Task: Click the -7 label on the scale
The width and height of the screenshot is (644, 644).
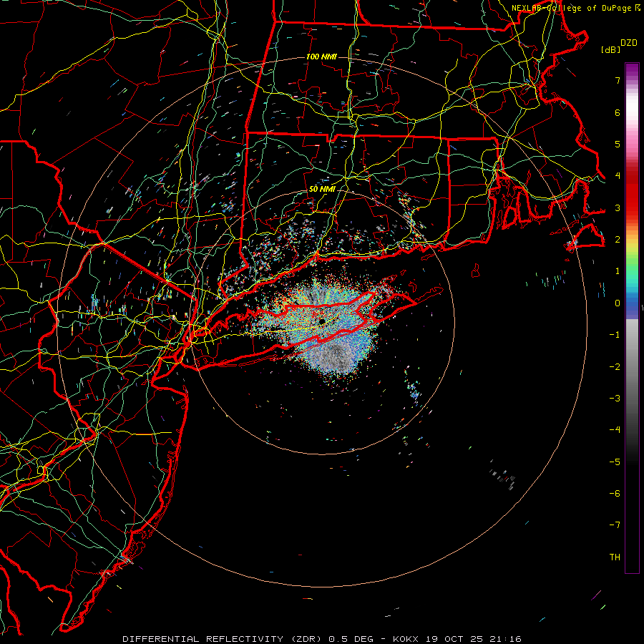Action: pos(615,525)
